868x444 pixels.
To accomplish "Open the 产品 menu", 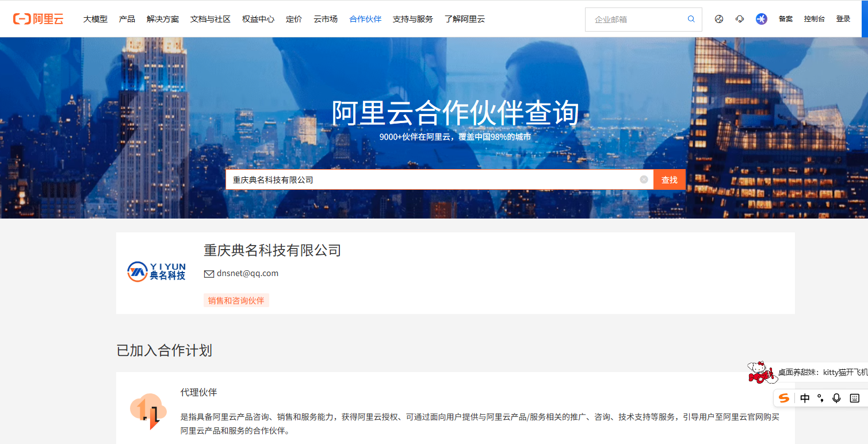I will click(127, 19).
